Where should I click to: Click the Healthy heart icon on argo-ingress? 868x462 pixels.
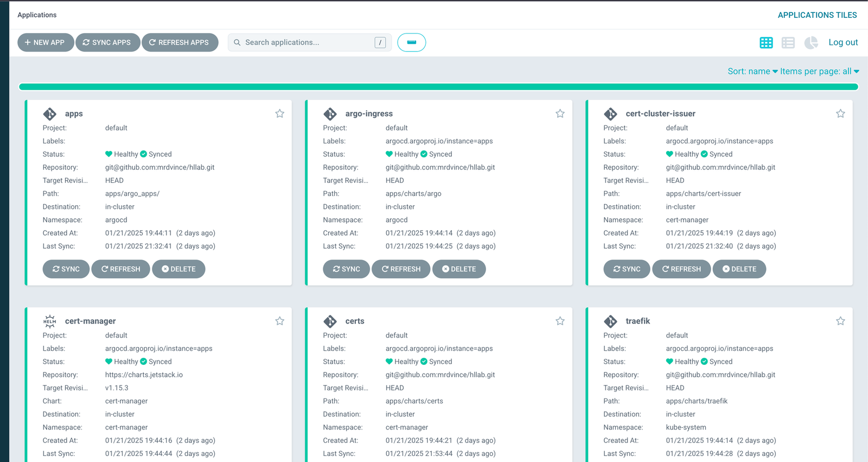[x=389, y=154]
